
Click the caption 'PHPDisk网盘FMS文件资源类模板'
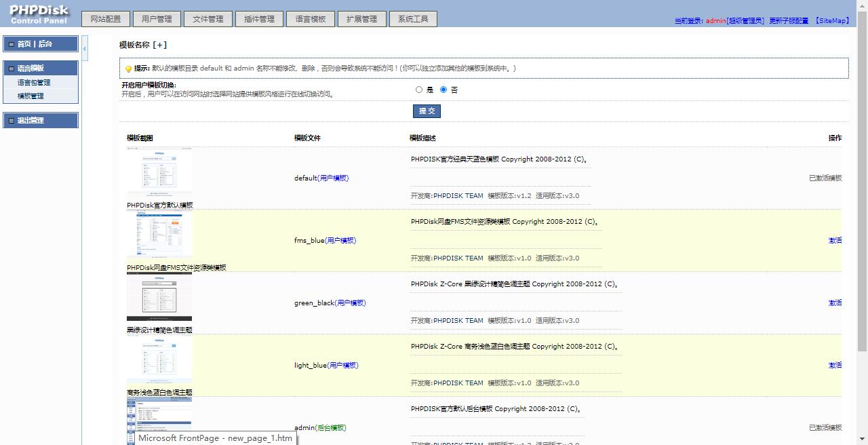(176, 268)
